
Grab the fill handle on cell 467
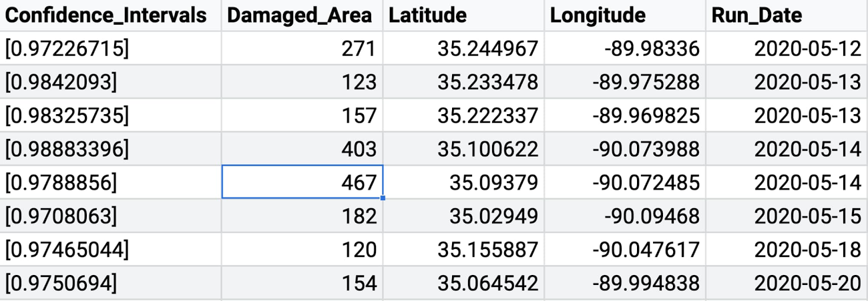coord(383,198)
